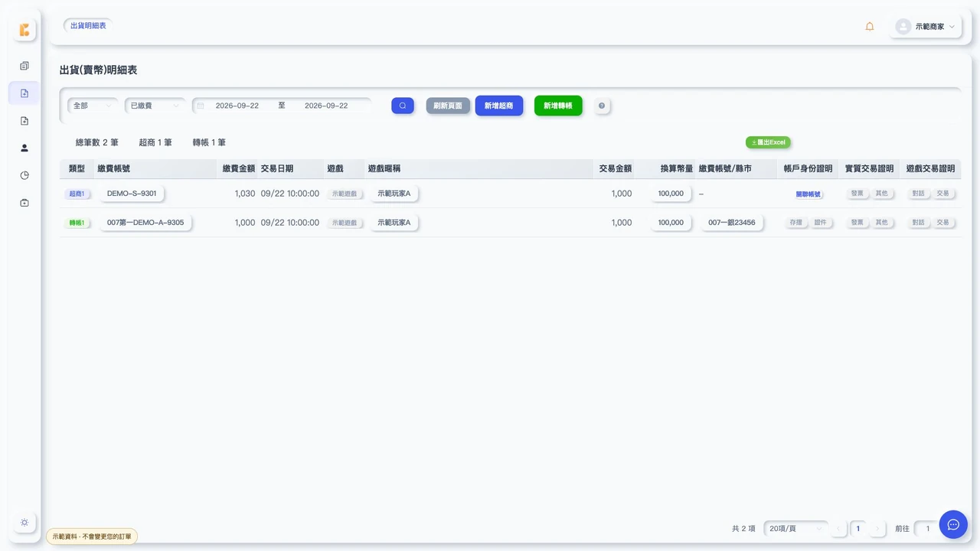The height and width of the screenshot is (551, 980).
Task: Open the user profile icon in the sidebar
Action: point(24,148)
